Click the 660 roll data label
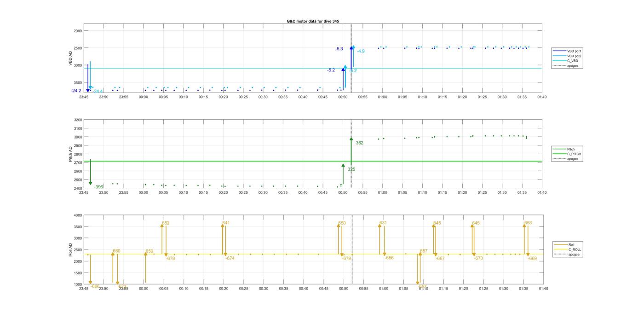644x319 pixels. (x=116, y=251)
